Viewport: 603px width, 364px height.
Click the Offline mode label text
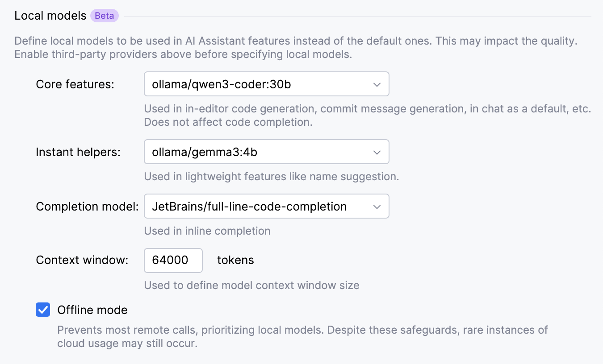[x=92, y=310]
